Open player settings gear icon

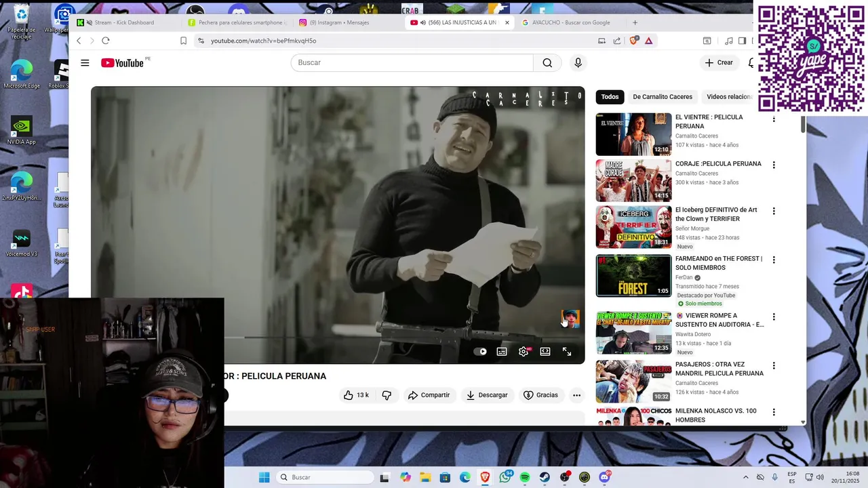point(524,352)
